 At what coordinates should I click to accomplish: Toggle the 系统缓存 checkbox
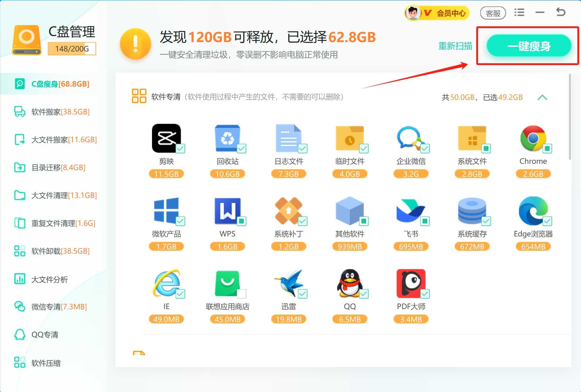(486, 221)
